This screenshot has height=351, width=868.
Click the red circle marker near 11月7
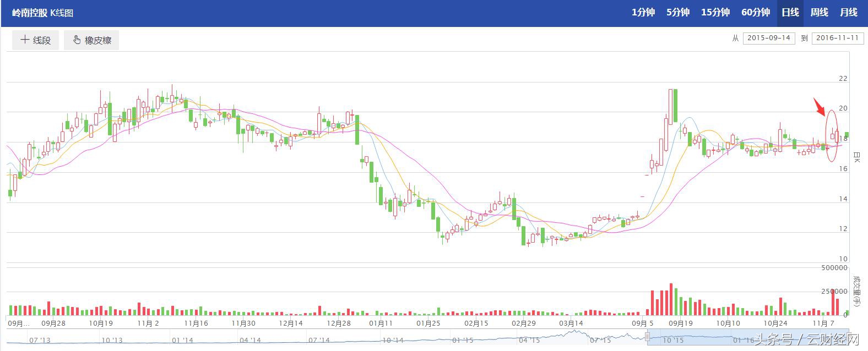[832, 136]
